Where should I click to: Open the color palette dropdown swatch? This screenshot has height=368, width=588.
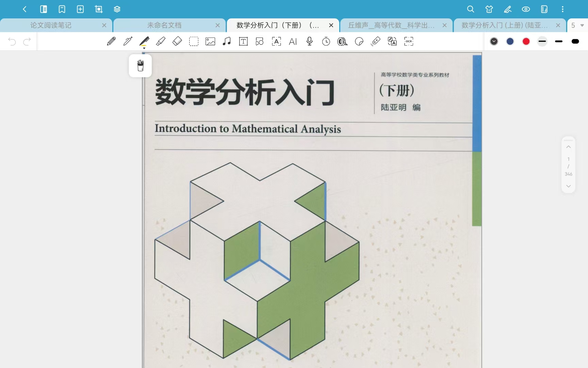[x=494, y=41]
